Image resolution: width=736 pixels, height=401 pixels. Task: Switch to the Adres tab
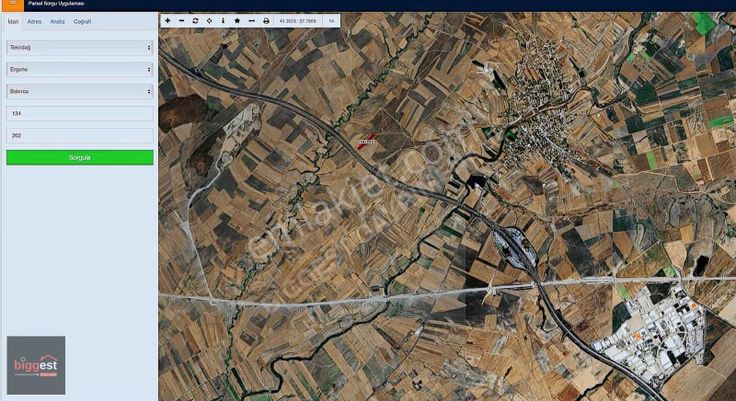34,22
